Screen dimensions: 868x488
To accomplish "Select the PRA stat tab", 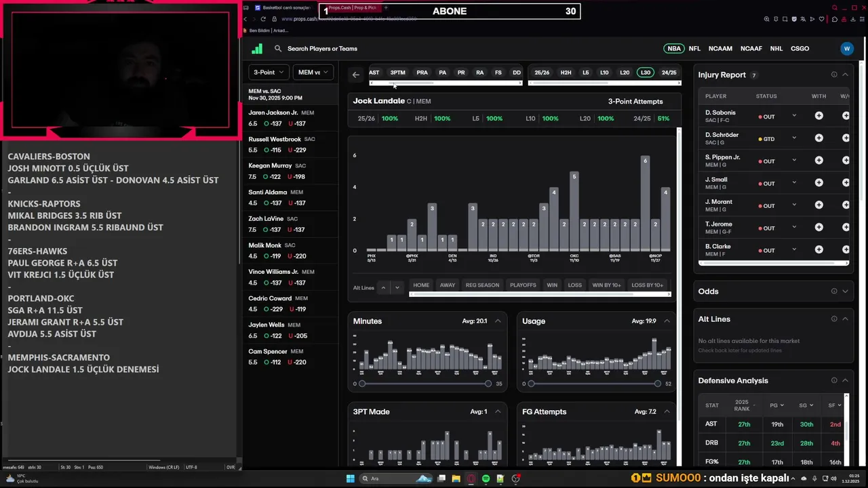I will click(422, 73).
